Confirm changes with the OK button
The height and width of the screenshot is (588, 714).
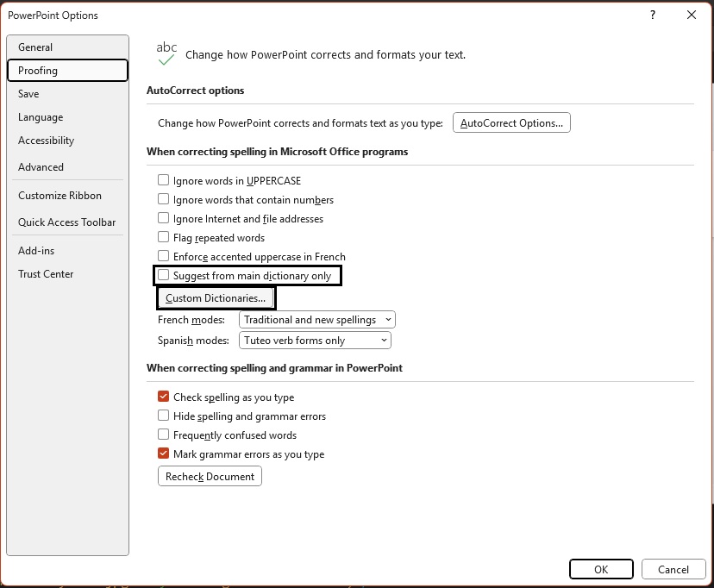[601, 569]
